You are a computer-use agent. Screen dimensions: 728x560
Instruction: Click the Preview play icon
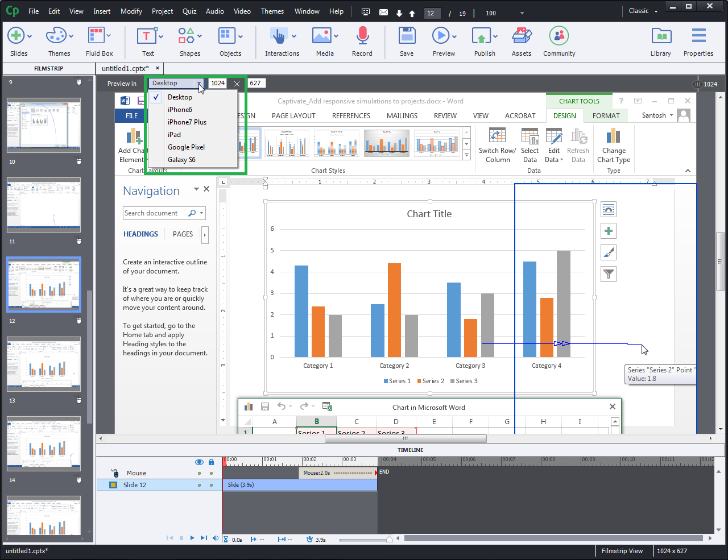[440, 36]
